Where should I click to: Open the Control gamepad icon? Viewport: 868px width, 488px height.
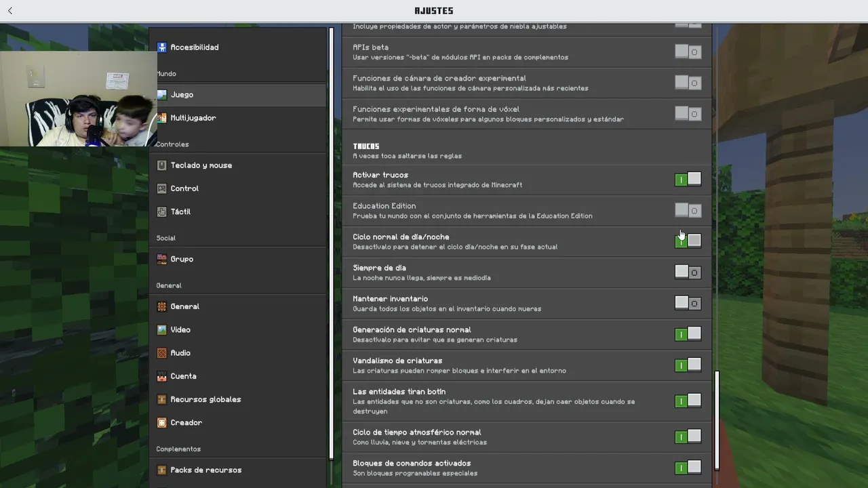[x=161, y=188]
